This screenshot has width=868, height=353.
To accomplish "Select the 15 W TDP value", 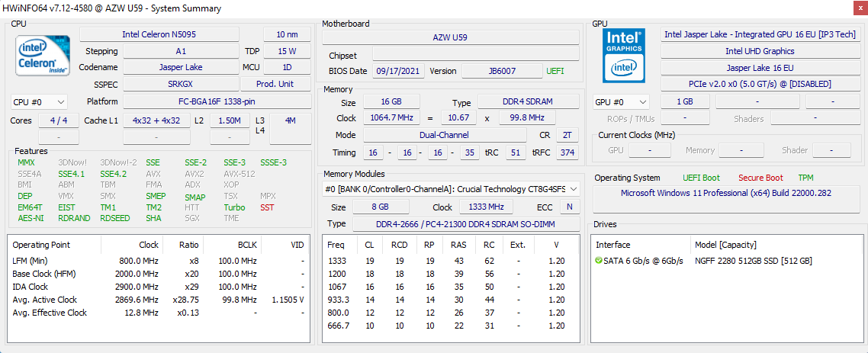I will (x=287, y=51).
